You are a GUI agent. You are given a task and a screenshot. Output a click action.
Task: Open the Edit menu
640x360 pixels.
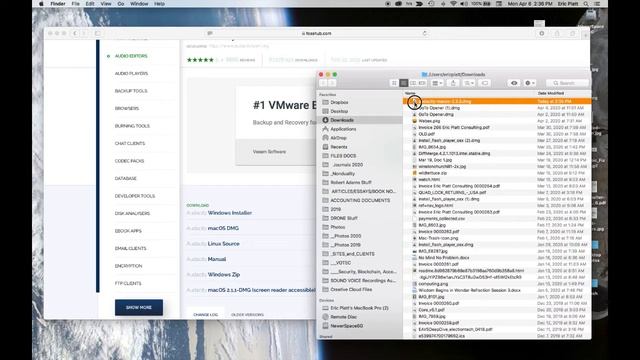90,4
